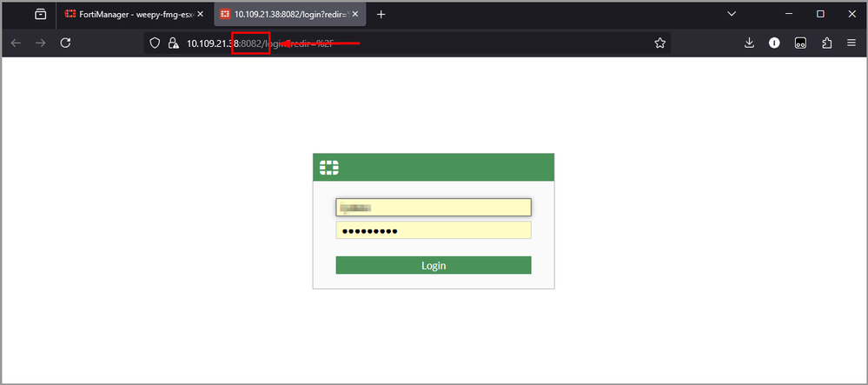Close the FortiManager tab
The width and height of the screenshot is (868, 385).
coord(201,15)
